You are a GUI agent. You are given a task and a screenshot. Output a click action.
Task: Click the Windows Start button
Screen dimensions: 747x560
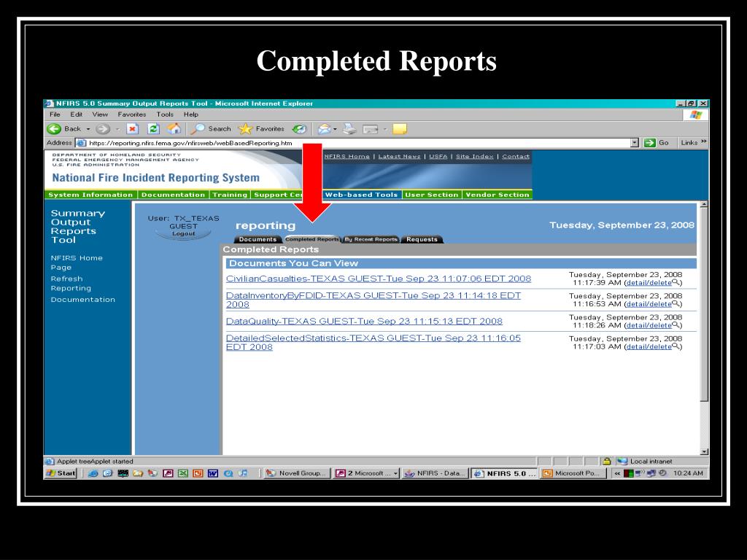click(x=61, y=472)
